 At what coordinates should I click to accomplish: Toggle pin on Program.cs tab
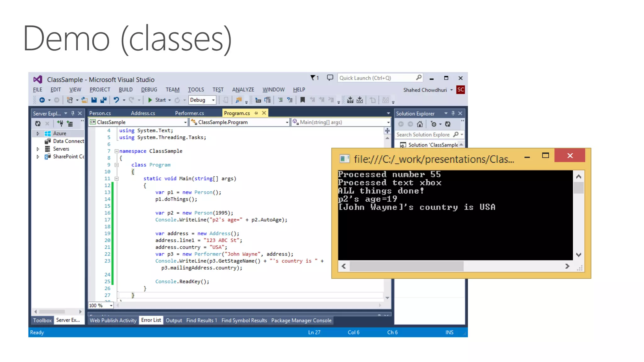pos(256,113)
